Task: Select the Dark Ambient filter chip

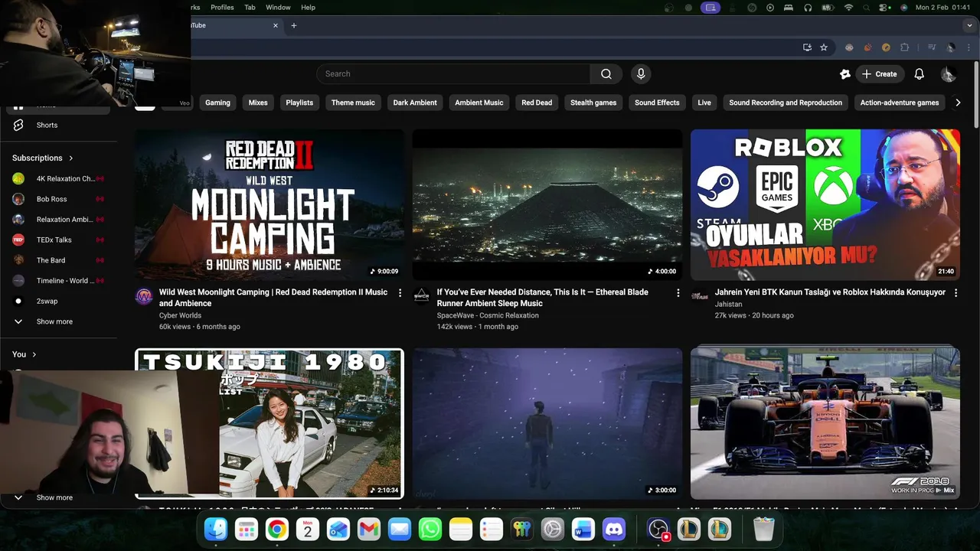Action: click(x=415, y=103)
